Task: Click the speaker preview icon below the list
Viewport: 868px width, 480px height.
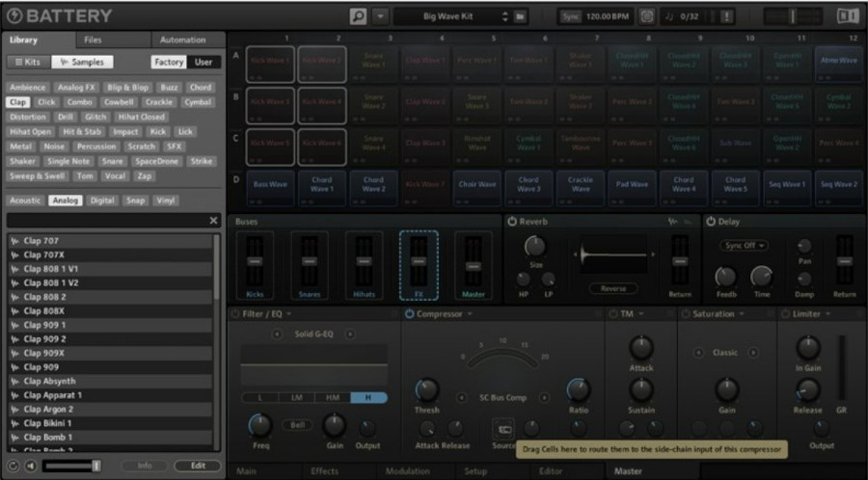Action: (x=31, y=466)
